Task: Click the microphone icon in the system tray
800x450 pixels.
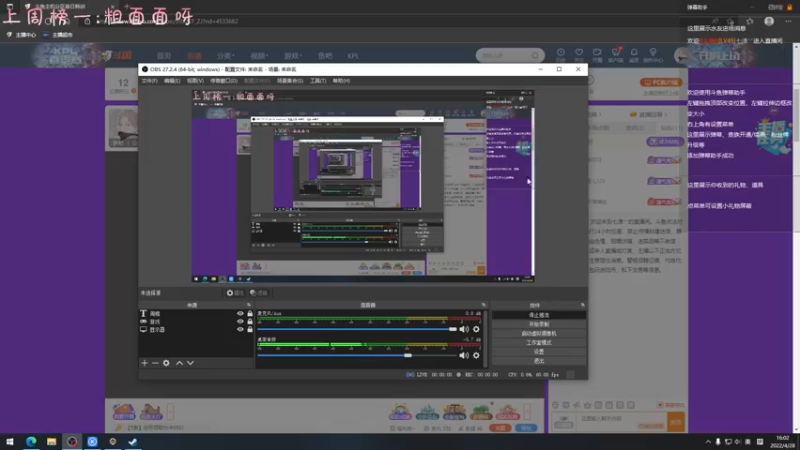Action: (x=718, y=442)
